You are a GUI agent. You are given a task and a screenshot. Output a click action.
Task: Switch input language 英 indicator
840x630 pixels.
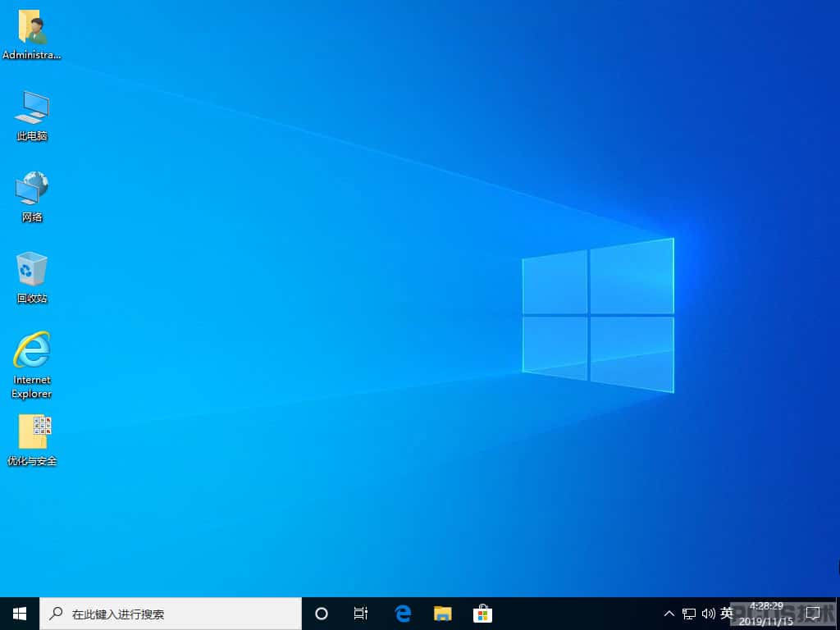tap(727, 613)
